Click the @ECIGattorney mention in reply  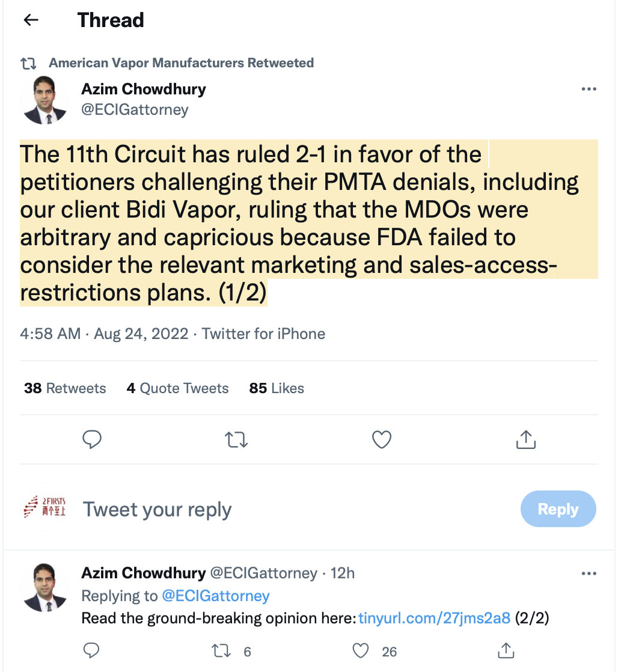pyautogui.click(x=216, y=596)
